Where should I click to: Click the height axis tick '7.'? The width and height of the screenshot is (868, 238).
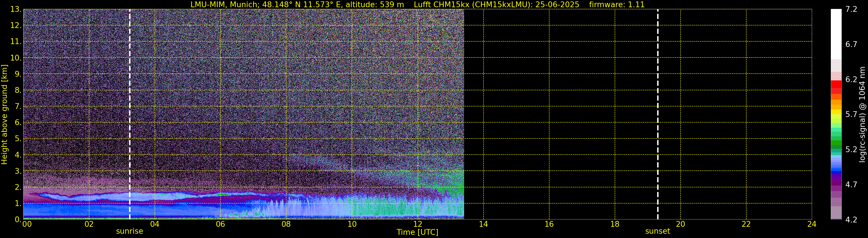point(18,106)
